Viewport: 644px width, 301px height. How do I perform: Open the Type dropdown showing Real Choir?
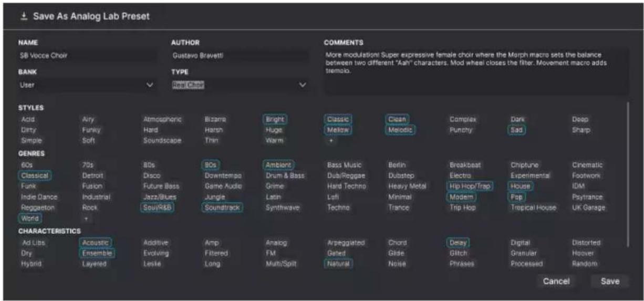click(240, 85)
